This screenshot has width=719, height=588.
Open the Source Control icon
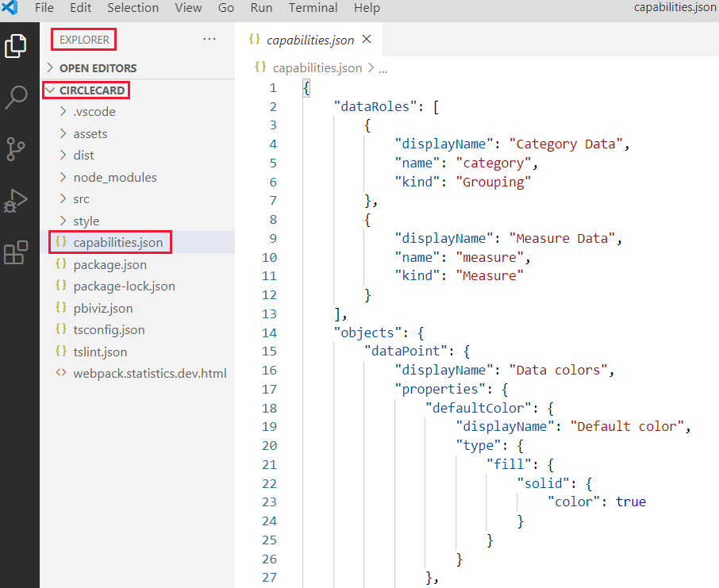point(16,149)
